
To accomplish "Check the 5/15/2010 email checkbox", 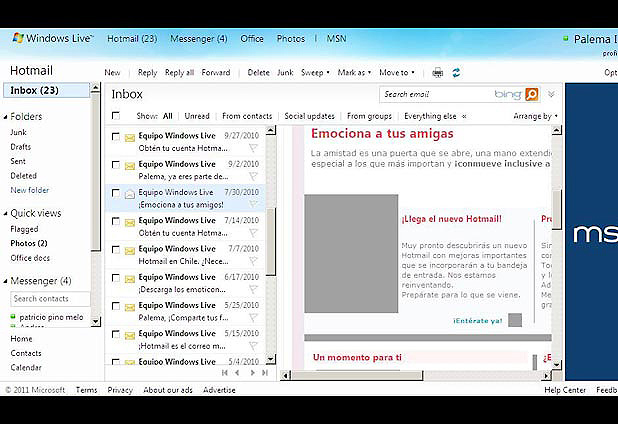I will pyautogui.click(x=115, y=334).
